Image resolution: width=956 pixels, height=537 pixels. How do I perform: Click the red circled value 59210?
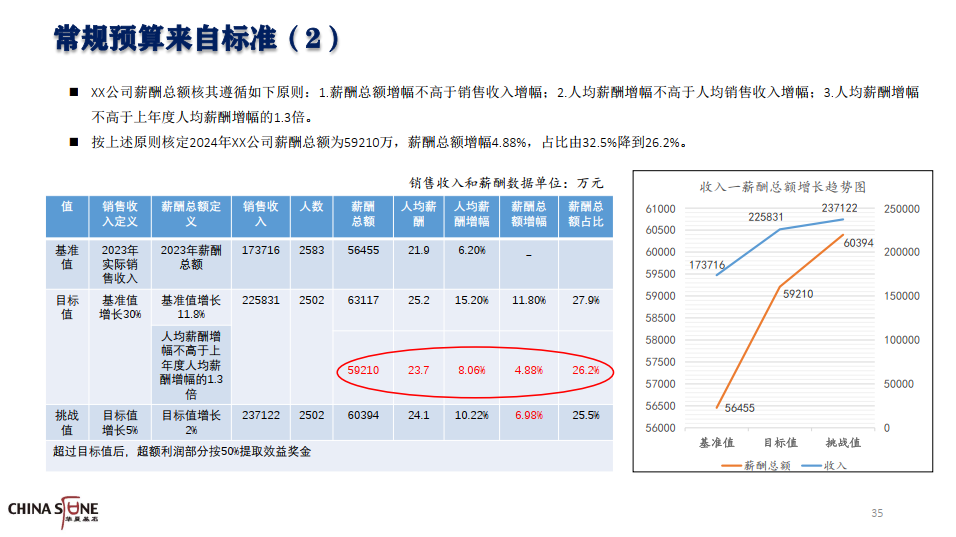[363, 370]
